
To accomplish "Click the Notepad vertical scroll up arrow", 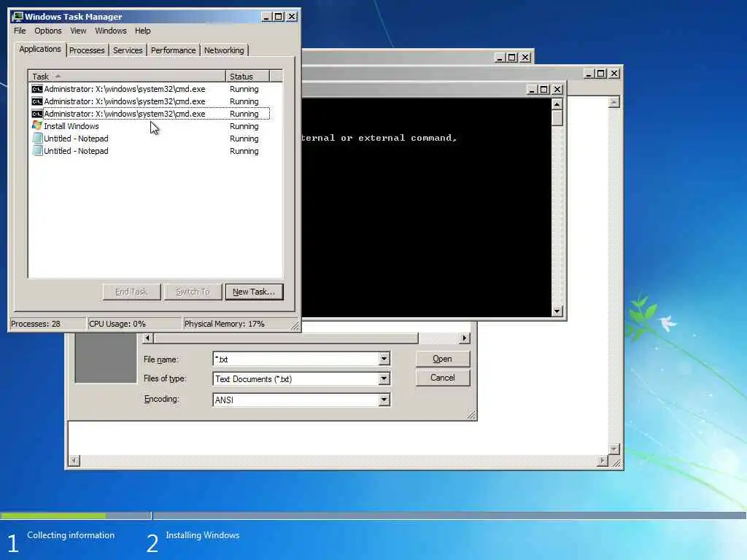I will (x=614, y=102).
